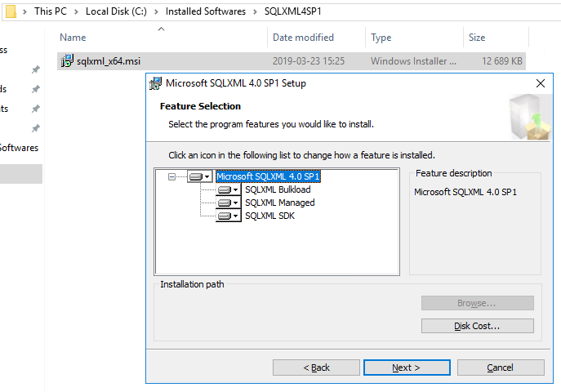The height and width of the screenshot is (392, 561).
Task: Cancel the SQLXML setup
Action: [x=501, y=367]
